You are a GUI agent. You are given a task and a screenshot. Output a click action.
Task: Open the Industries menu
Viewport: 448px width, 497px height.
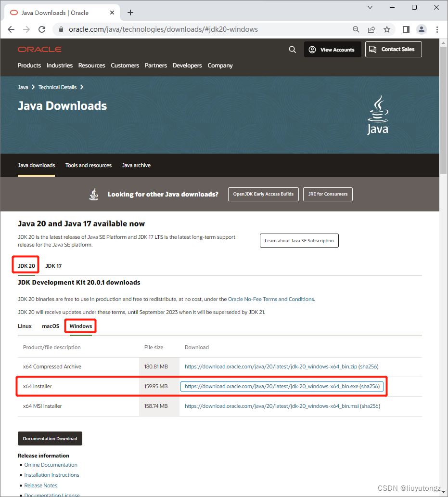(x=60, y=65)
